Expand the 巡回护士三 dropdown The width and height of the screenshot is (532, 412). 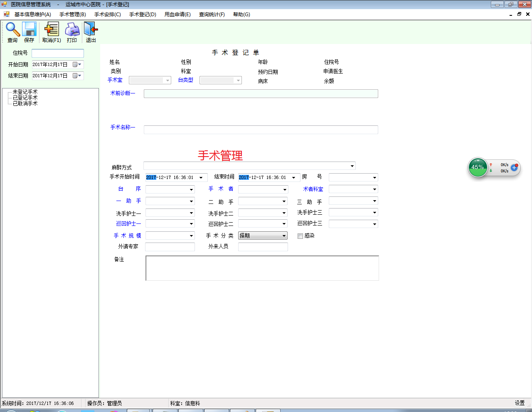pyautogui.click(x=374, y=224)
